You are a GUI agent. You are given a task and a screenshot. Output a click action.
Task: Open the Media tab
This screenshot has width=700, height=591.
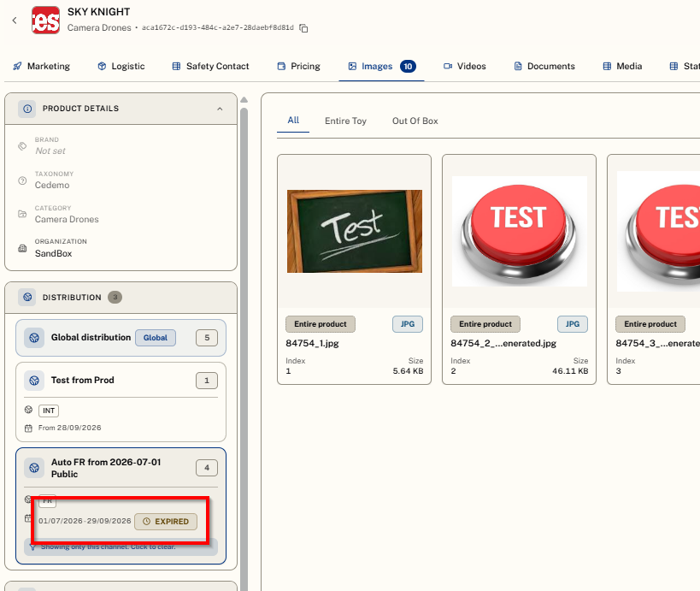pos(623,66)
